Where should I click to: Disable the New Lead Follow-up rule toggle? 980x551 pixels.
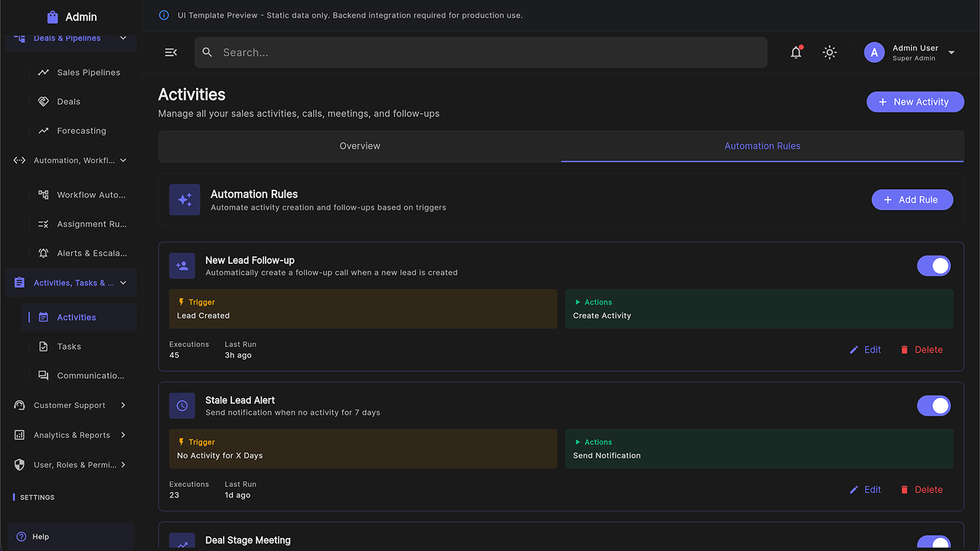pyautogui.click(x=934, y=266)
